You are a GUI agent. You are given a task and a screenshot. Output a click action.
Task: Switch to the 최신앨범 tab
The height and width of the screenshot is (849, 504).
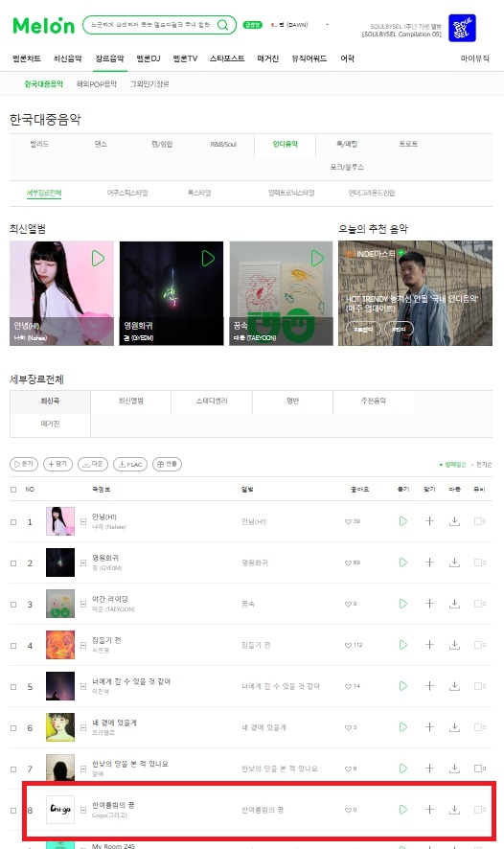(131, 401)
